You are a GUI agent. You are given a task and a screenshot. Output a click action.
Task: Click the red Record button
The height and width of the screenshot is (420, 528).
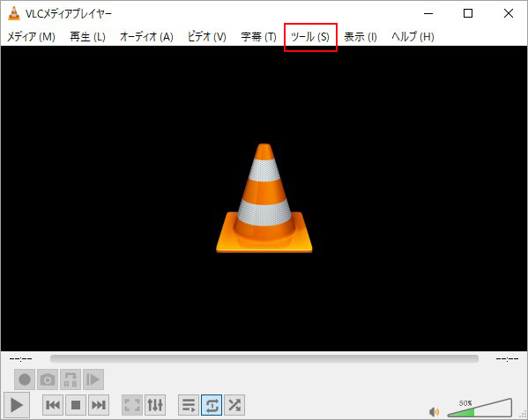tap(25, 379)
